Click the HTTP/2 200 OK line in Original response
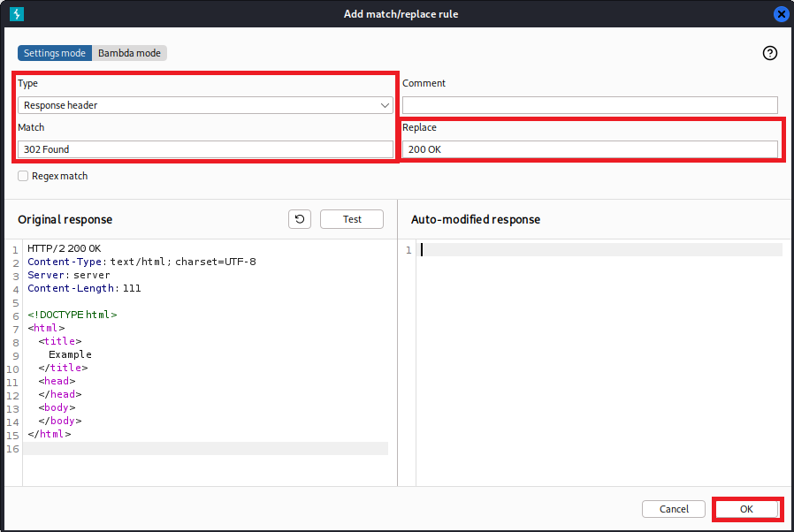This screenshot has height=532, width=794. tap(65, 248)
